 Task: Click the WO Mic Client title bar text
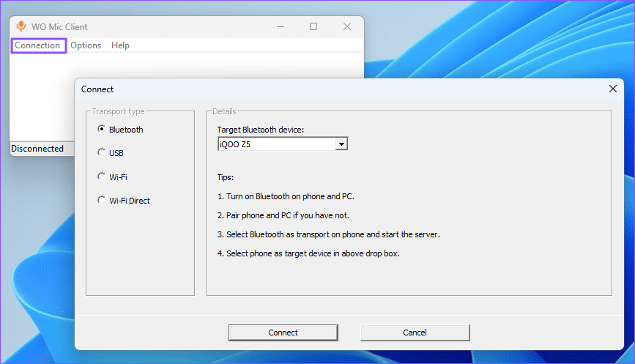[59, 26]
